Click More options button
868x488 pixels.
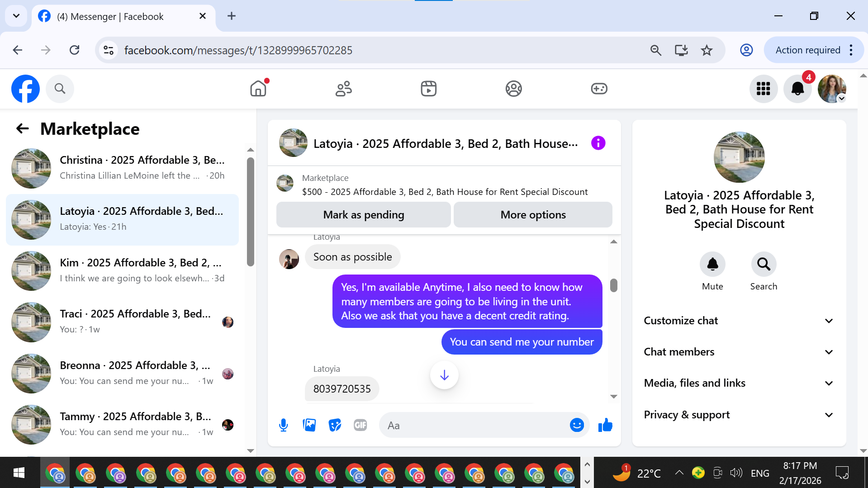pyautogui.click(x=533, y=215)
